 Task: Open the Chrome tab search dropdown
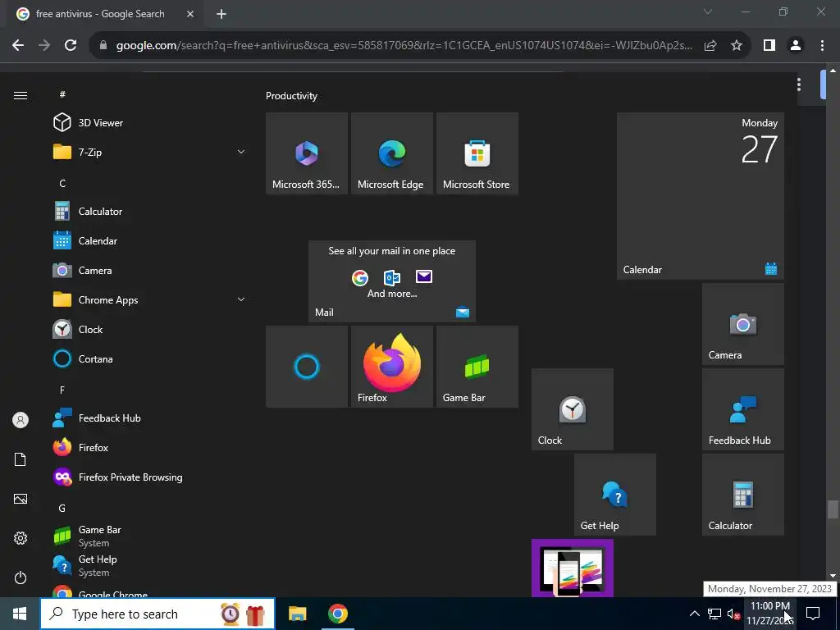pos(708,11)
